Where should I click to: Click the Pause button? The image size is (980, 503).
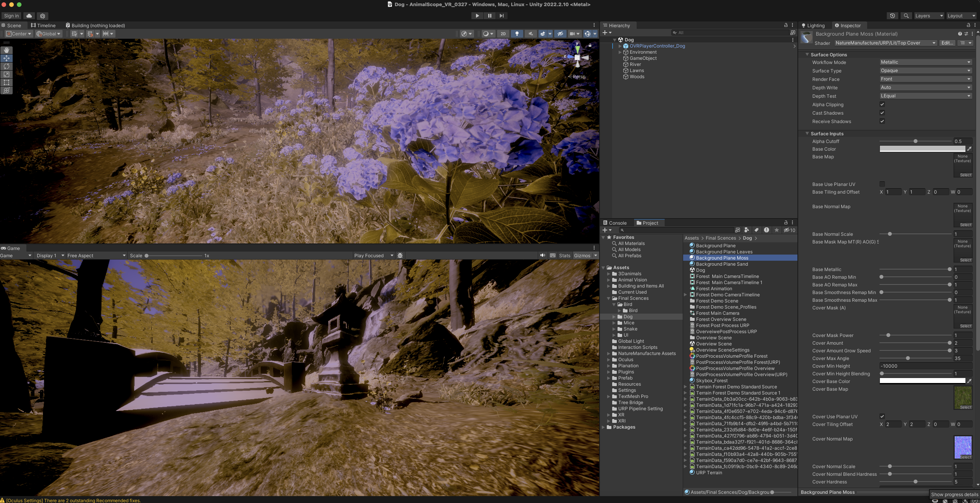click(489, 16)
